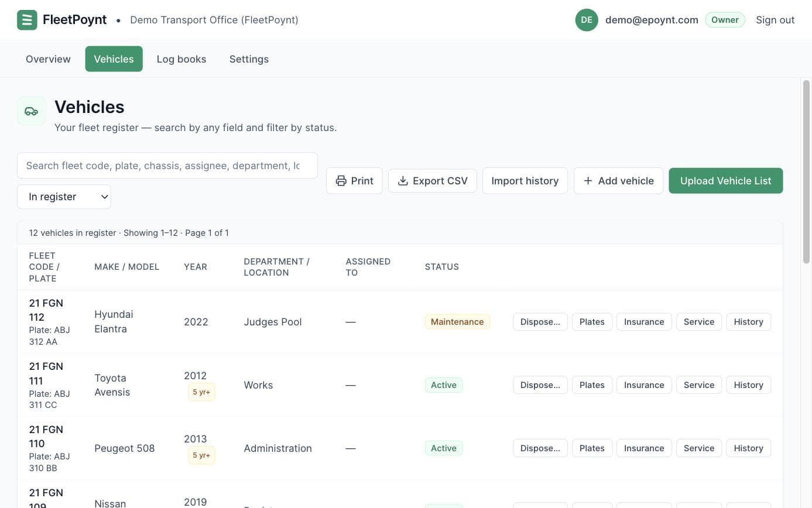
Task: Click the page vertical scrollbar
Action: coord(806,171)
